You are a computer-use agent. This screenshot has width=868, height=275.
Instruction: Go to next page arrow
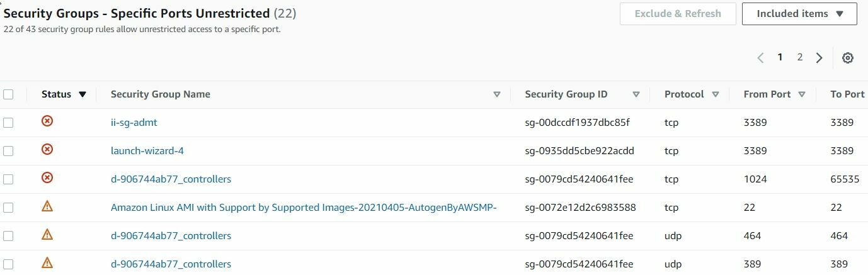tap(819, 58)
